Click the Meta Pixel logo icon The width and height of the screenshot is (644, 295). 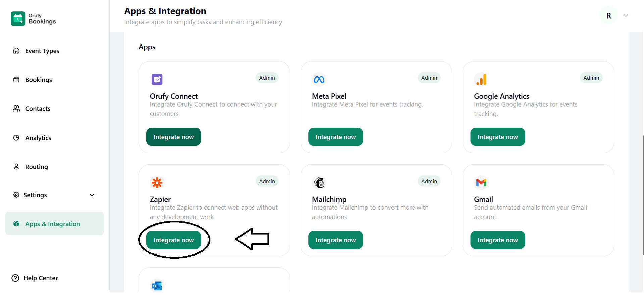(x=319, y=79)
